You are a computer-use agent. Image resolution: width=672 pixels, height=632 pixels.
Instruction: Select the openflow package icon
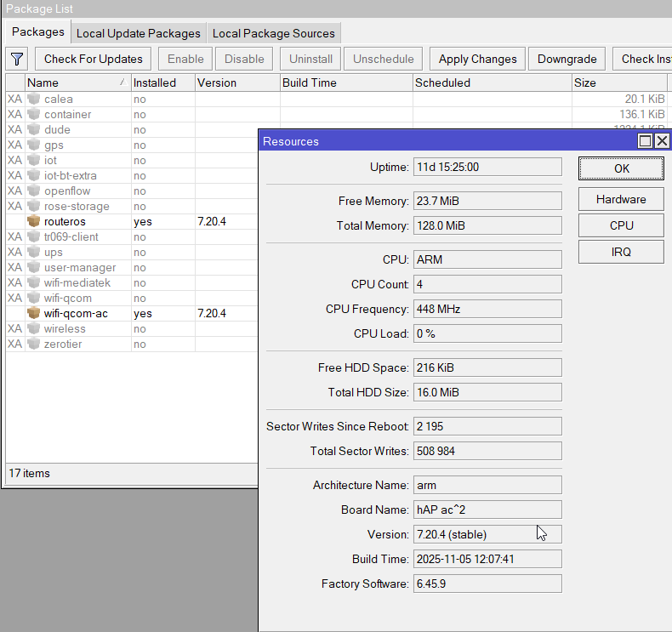tap(34, 191)
